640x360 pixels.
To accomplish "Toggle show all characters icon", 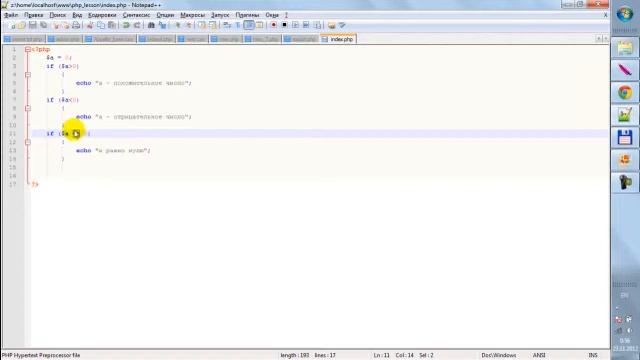I will (x=238, y=25).
